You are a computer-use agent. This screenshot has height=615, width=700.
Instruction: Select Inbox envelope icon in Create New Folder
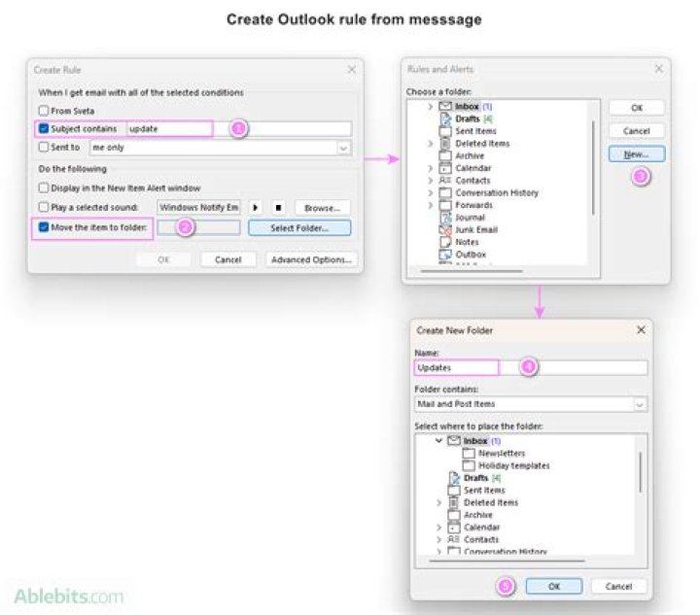[454, 441]
